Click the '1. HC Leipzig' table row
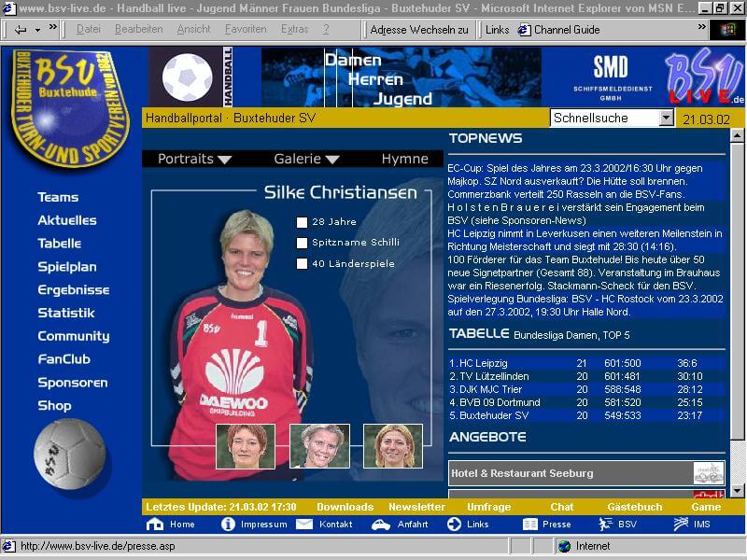 [x=586, y=363]
